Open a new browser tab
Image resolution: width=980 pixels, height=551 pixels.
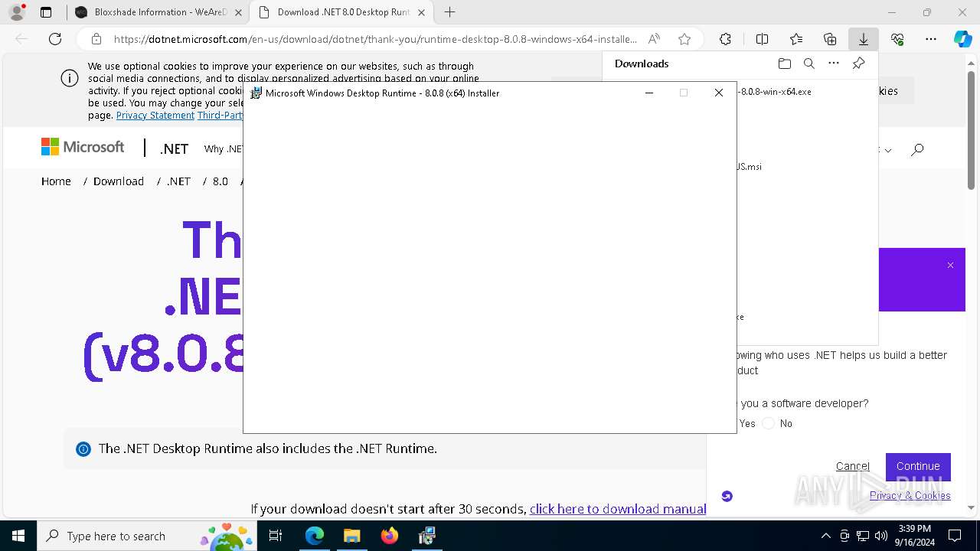pos(450,12)
